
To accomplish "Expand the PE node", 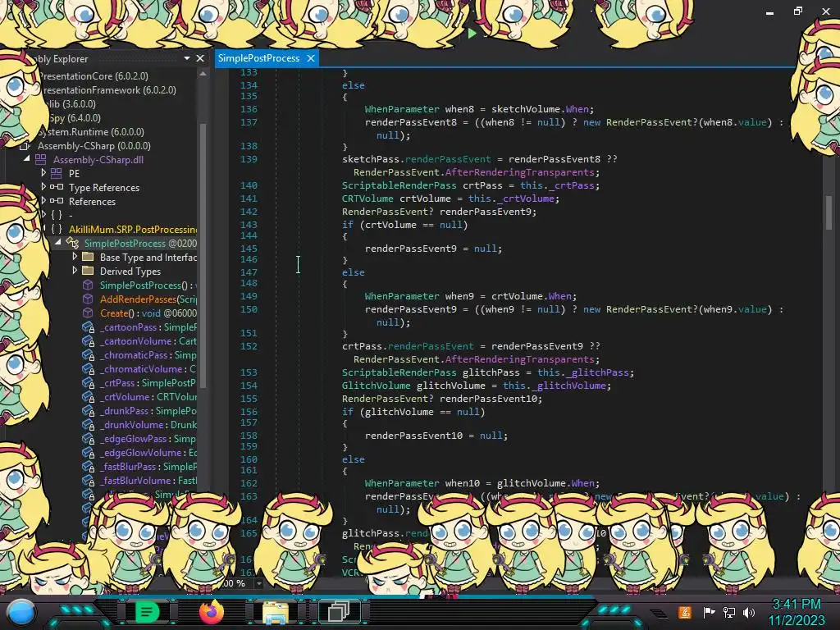I will [x=43, y=172].
